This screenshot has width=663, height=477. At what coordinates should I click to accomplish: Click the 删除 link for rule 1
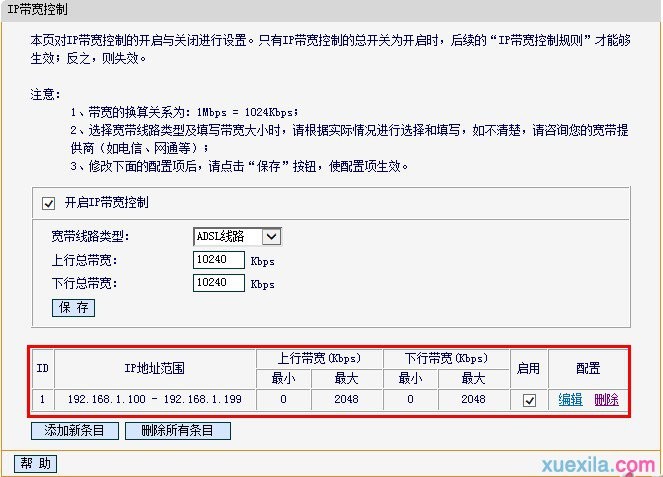point(606,399)
